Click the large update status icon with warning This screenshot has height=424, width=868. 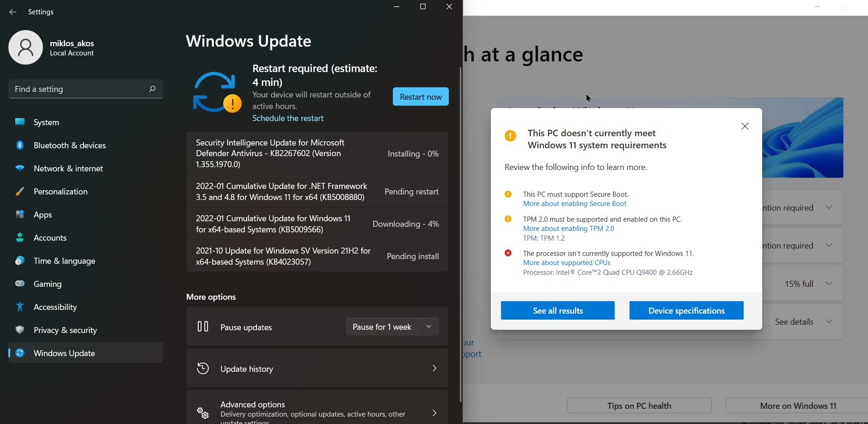click(217, 92)
